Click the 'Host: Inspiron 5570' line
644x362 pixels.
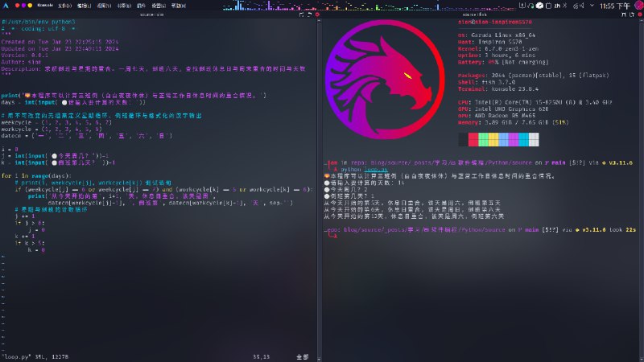(490, 42)
